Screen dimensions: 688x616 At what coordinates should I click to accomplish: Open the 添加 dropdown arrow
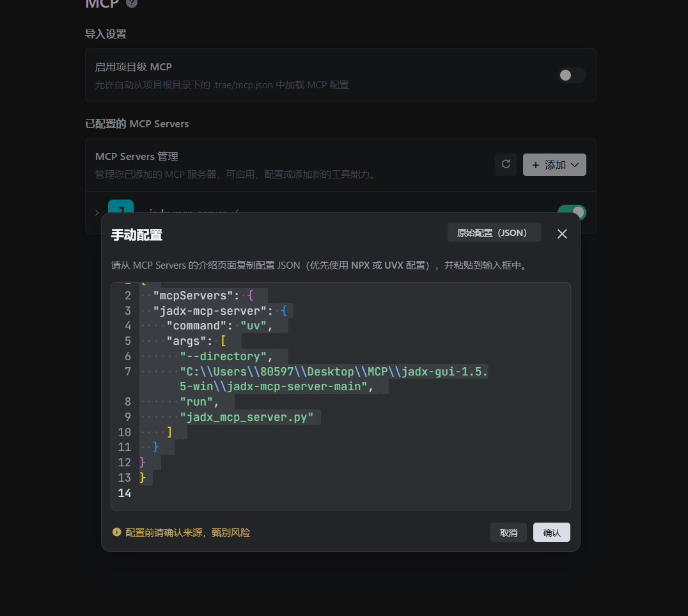tap(575, 165)
